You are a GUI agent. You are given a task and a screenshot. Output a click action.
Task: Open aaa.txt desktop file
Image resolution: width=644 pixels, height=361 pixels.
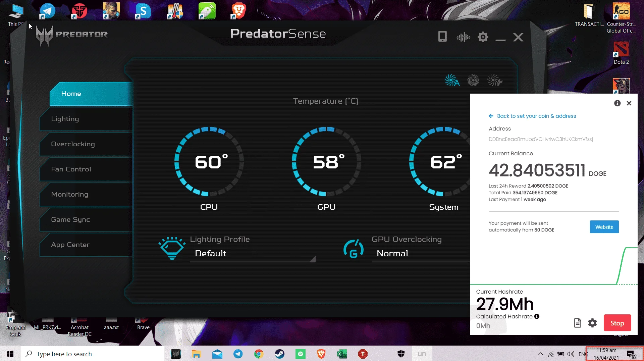111,324
